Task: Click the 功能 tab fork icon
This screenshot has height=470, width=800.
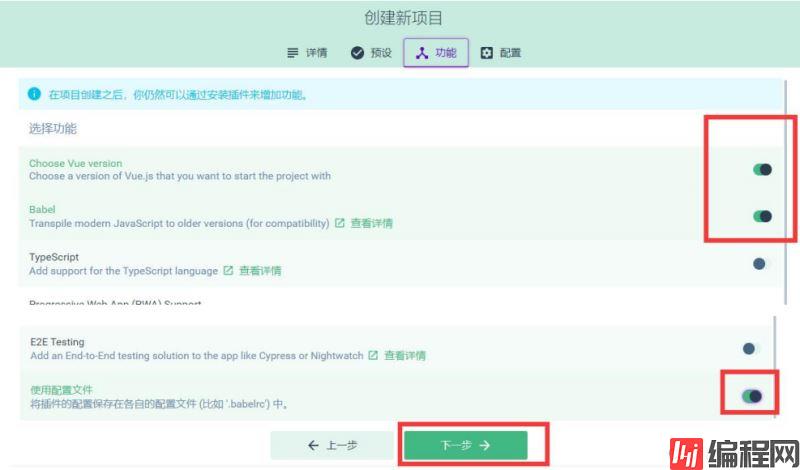Action: point(422,53)
